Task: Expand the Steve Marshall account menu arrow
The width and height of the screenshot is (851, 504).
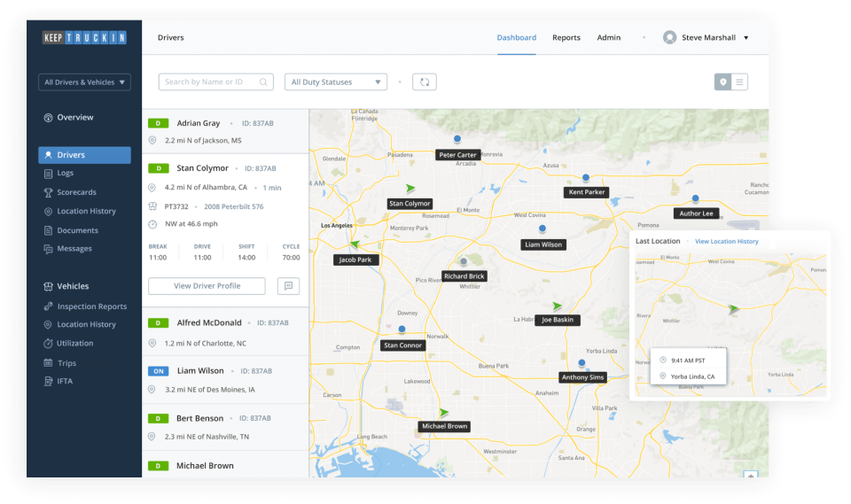Action: (x=746, y=38)
